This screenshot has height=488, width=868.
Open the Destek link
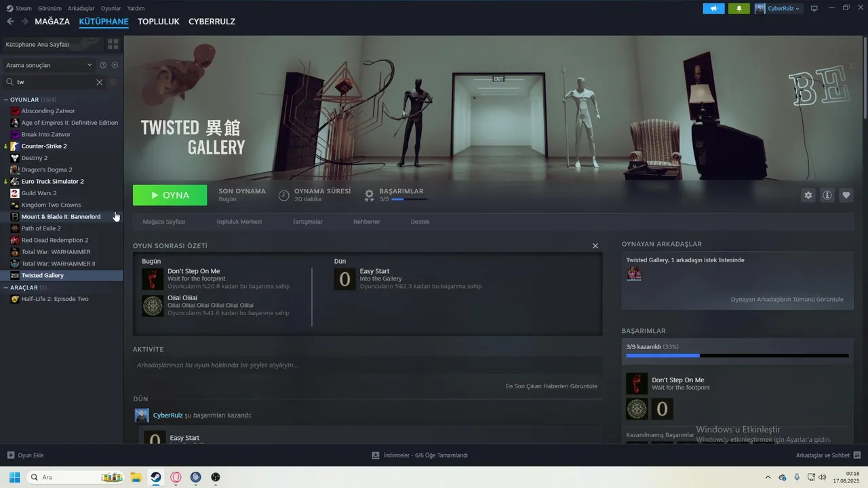click(x=420, y=222)
